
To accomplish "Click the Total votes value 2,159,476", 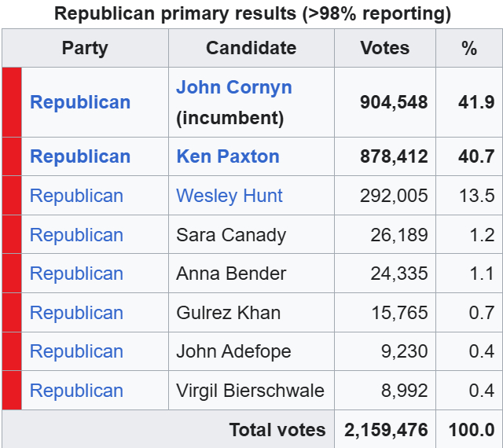I will coord(386,430).
